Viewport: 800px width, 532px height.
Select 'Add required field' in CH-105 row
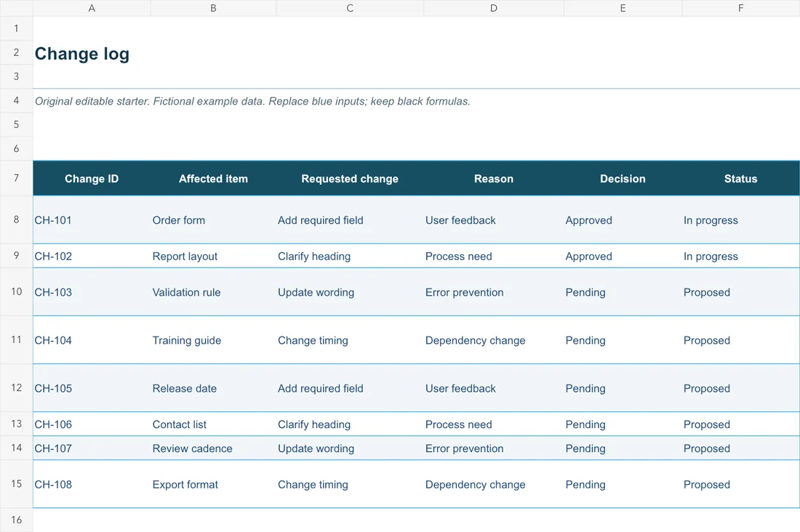(x=350, y=388)
